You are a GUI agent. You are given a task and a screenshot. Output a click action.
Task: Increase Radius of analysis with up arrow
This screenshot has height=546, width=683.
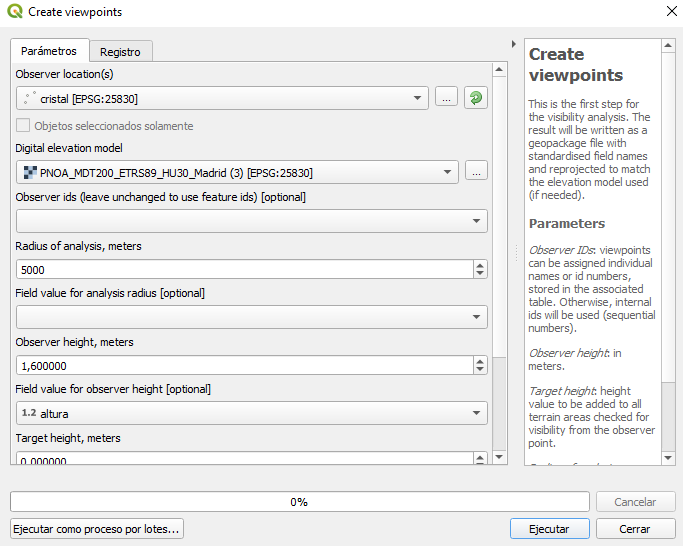[480, 265]
